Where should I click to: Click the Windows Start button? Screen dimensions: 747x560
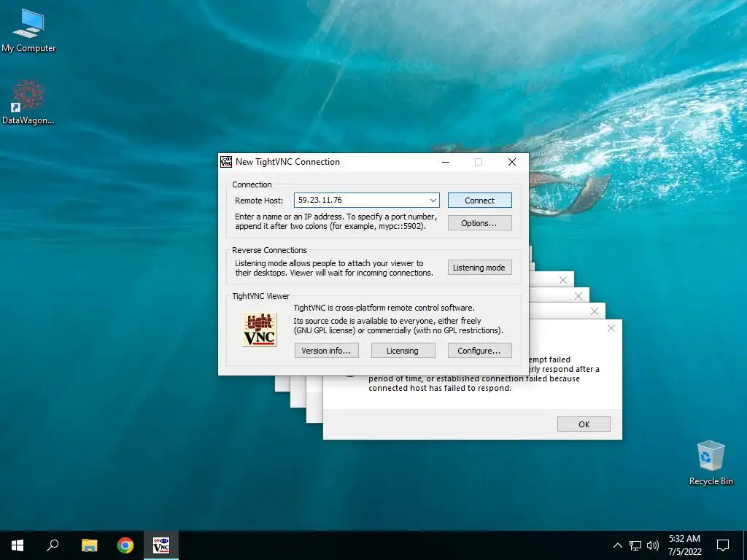(x=18, y=545)
